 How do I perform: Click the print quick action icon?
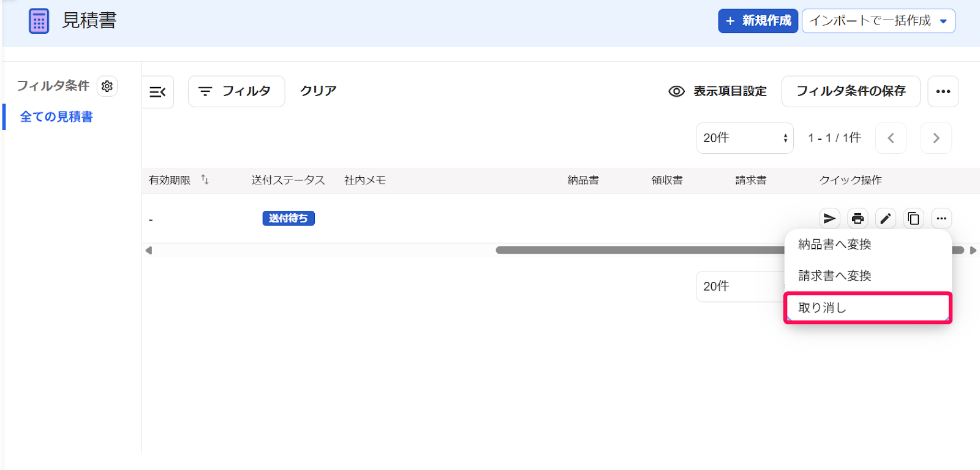point(858,218)
